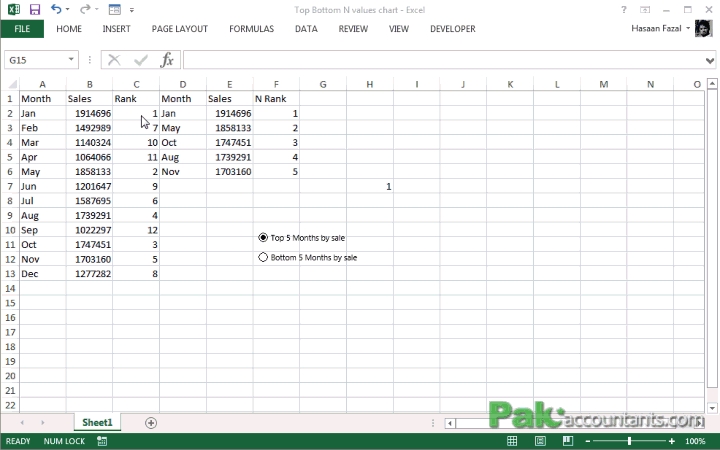Open the PAGE LAYOUT tab
The height and width of the screenshot is (450, 720).
point(180,29)
